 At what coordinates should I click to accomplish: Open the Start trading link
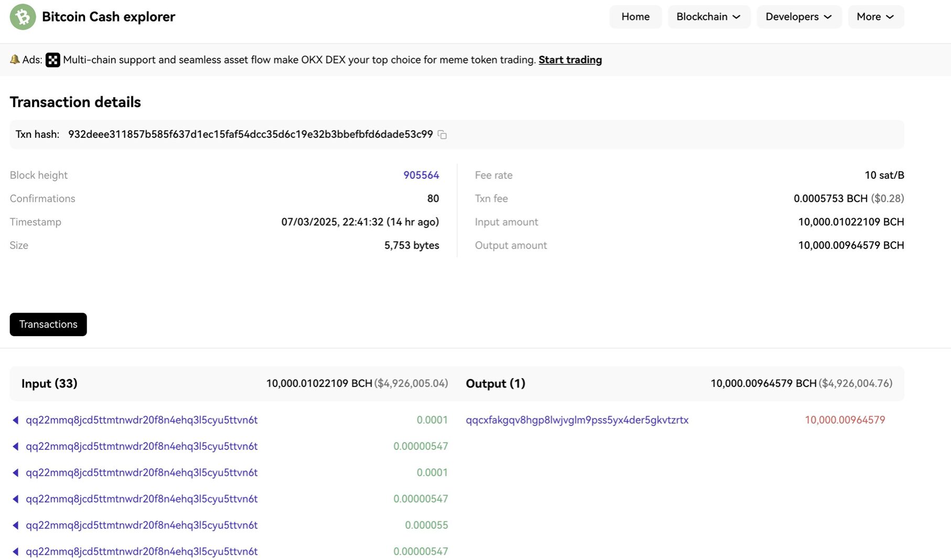[x=570, y=60]
